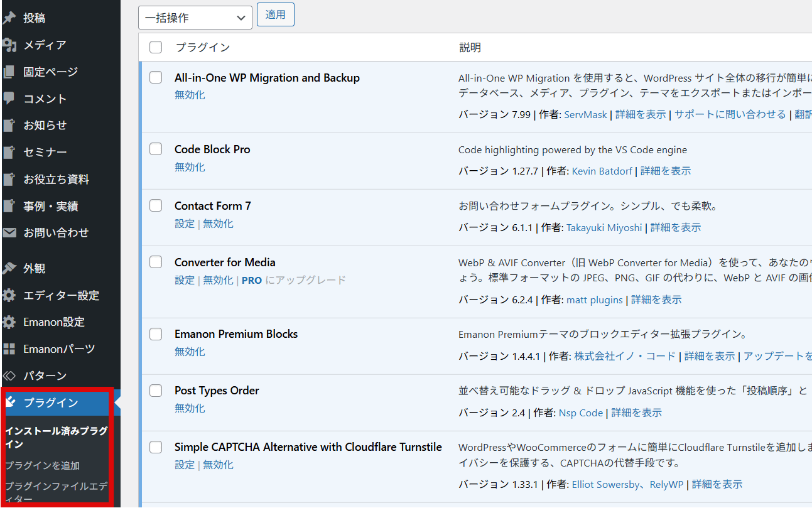Click the media icon beside メディア

tap(9, 45)
